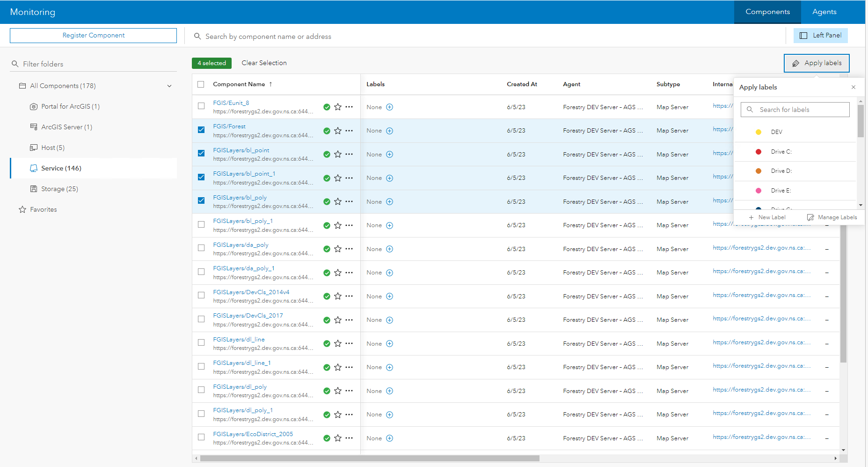Add a label to FGISLayers/da_poly via plus icon
This screenshot has height=467, width=868.
pyautogui.click(x=390, y=249)
